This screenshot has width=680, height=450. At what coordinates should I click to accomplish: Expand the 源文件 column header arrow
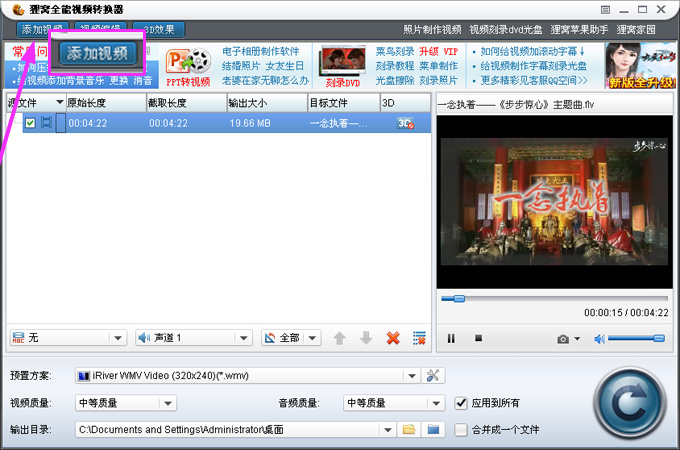coord(59,103)
